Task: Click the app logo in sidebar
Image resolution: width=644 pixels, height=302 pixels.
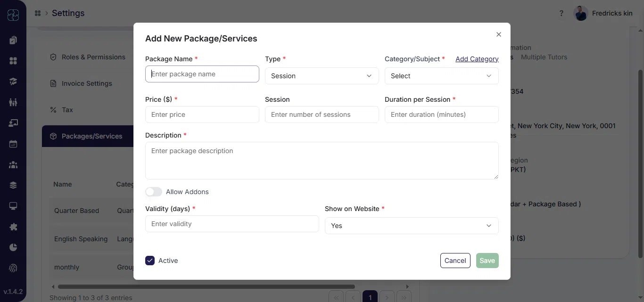Action: tap(13, 15)
